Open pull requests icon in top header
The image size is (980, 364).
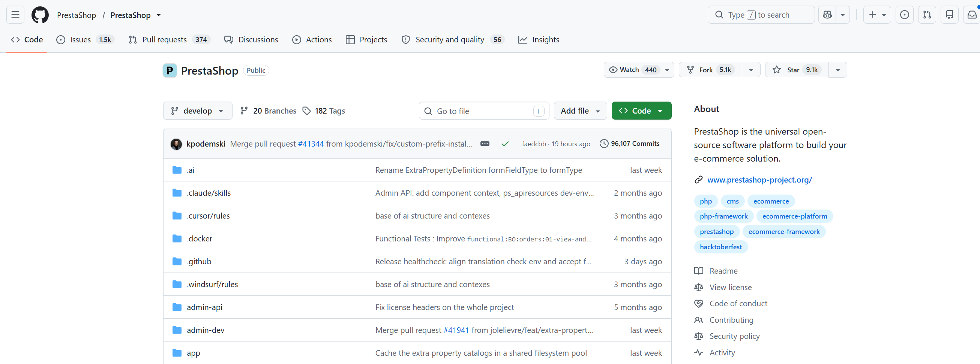point(927,15)
